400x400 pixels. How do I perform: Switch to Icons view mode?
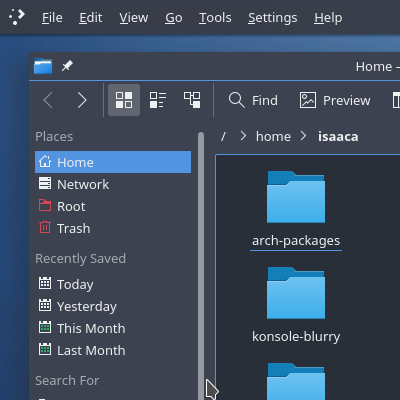click(124, 100)
